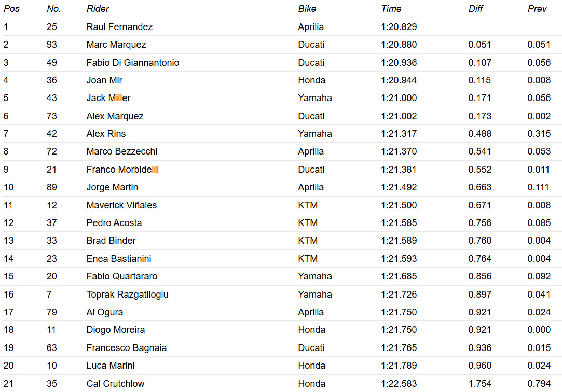This screenshot has height=392, width=562.
Task: Click the Pos column header
Action: point(11,9)
